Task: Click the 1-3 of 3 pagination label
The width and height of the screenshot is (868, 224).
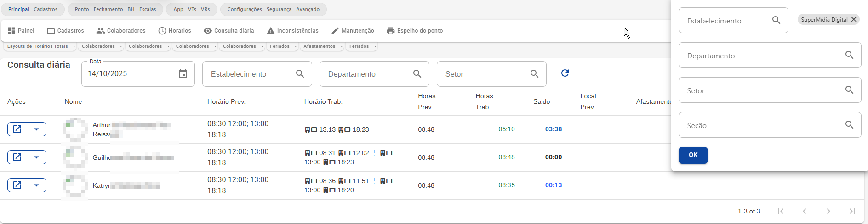Action: pos(749,211)
